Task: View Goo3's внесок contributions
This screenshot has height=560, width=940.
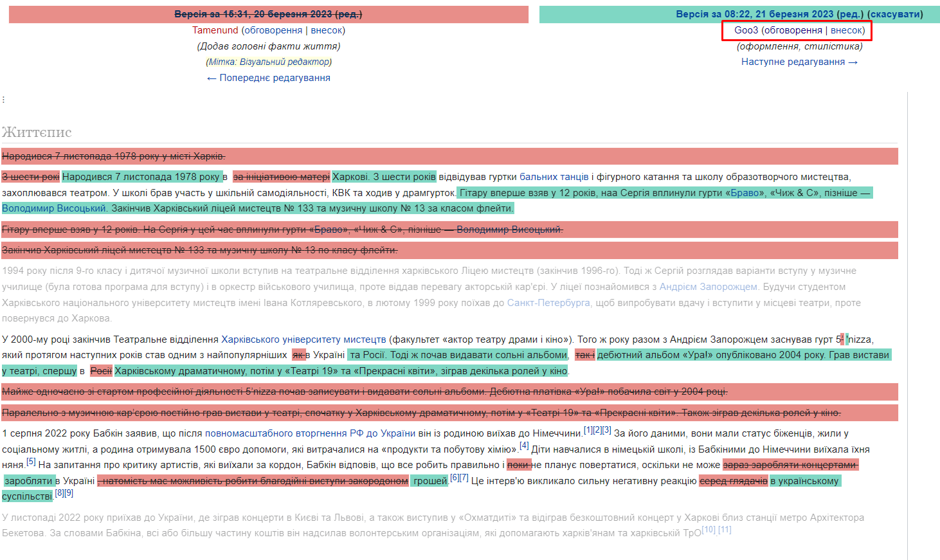Action: (846, 30)
